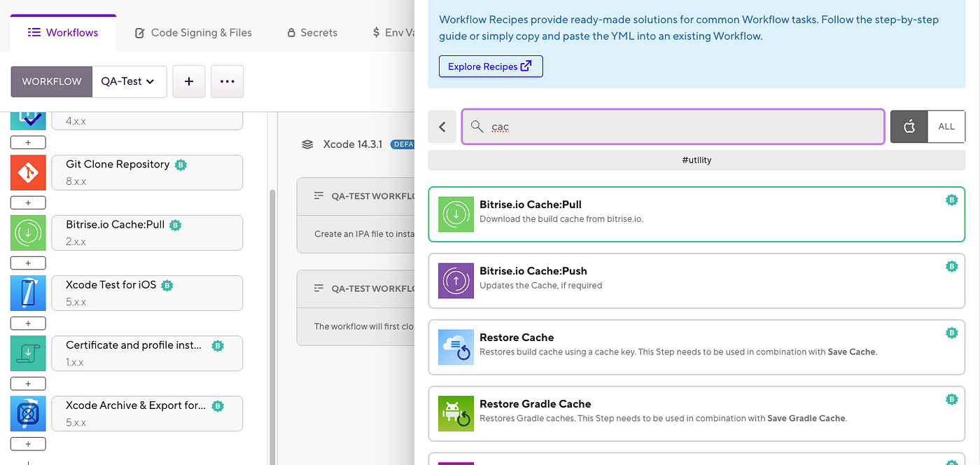Filter steps by Apple platform
This screenshot has width=980, height=465.
pyautogui.click(x=909, y=127)
